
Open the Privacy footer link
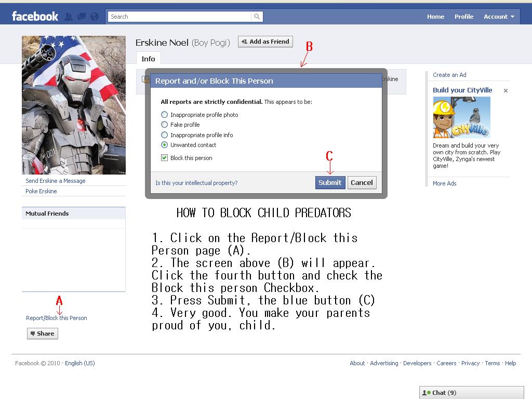coord(470,363)
